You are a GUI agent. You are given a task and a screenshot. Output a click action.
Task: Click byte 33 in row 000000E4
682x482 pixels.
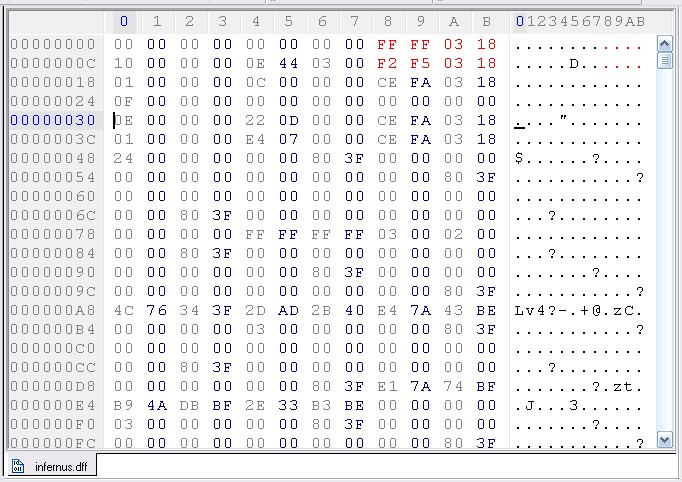coord(289,405)
